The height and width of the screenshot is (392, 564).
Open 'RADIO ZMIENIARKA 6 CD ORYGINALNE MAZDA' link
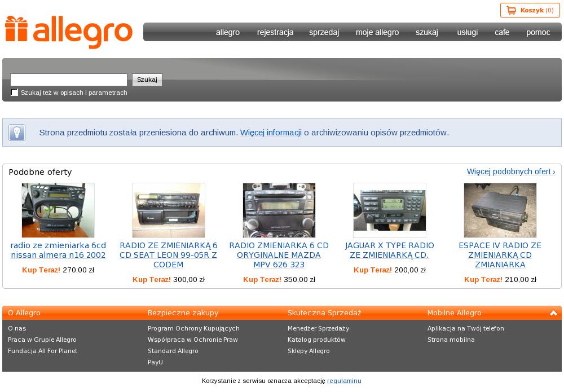click(279, 255)
